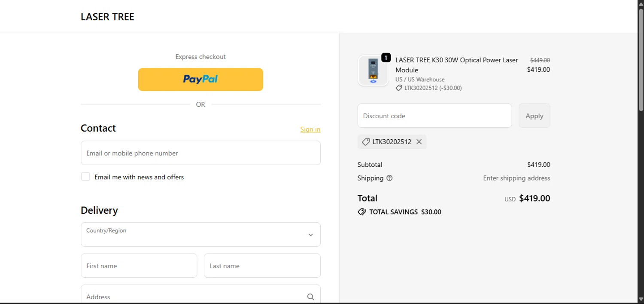Click the discount tag icon beside the LTK30202512 chip

point(366,142)
